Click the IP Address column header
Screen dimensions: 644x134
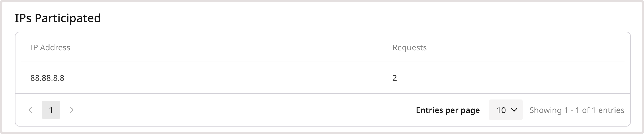coord(50,47)
